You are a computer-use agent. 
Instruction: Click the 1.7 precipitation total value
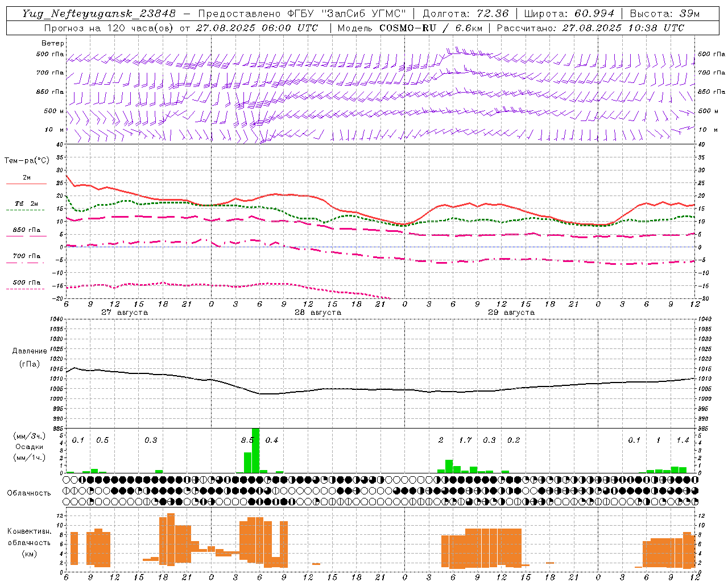coord(465,440)
